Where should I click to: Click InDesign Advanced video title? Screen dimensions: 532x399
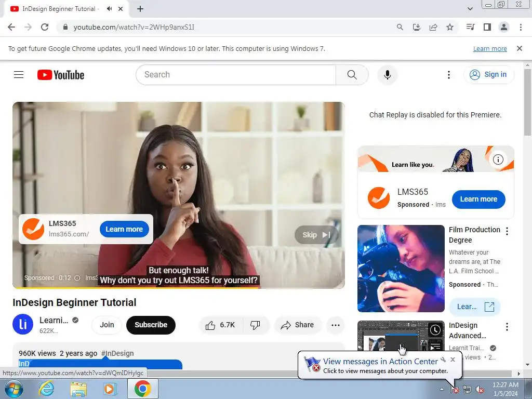pyautogui.click(x=468, y=330)
